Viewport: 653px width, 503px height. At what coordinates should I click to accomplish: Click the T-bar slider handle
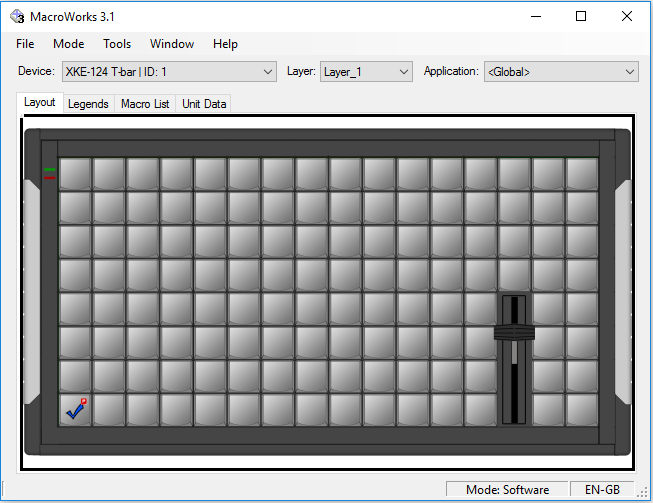pos(514,332)
